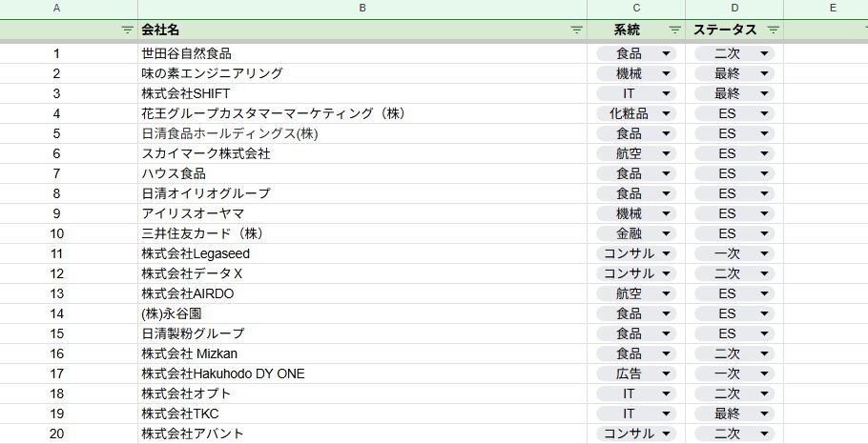Select cell 三井住友カード（株）
868x444 pixels.
click(362, 233)
